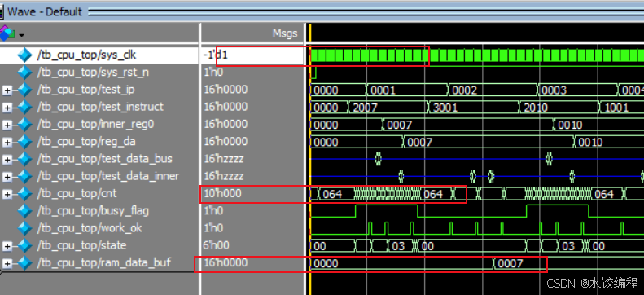Screen dimensions: 644x295
Task: Expand the test_ip bus signal
Action: pos(7,90)
